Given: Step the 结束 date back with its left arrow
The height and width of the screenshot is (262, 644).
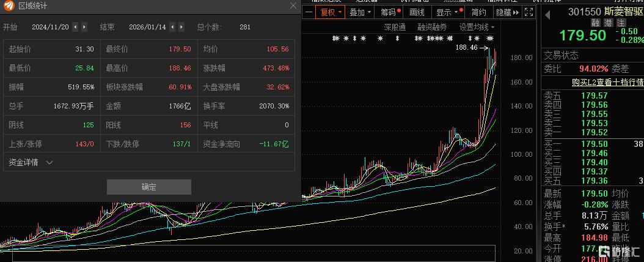Looking at the screenshot, I should point(172,27).
